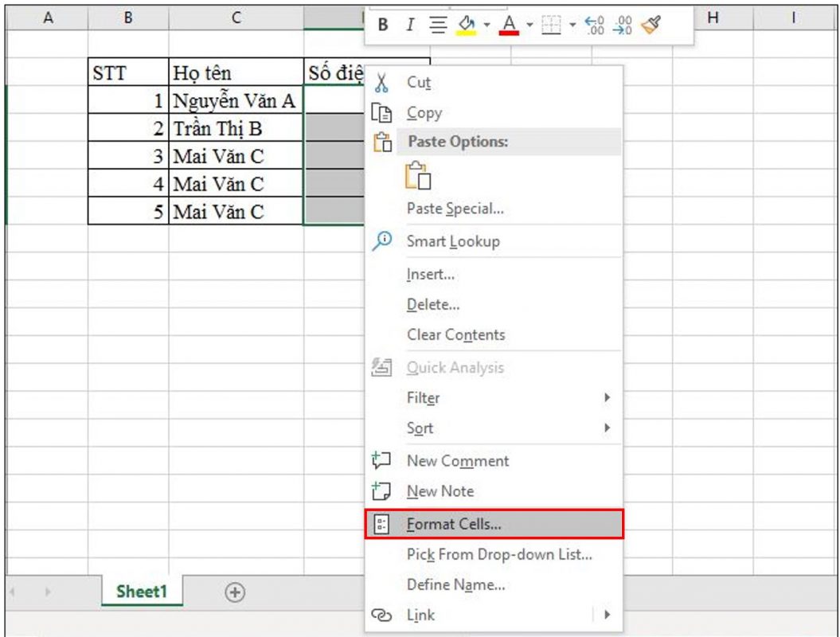Select the STT cell containing 2

coord(128,127)
